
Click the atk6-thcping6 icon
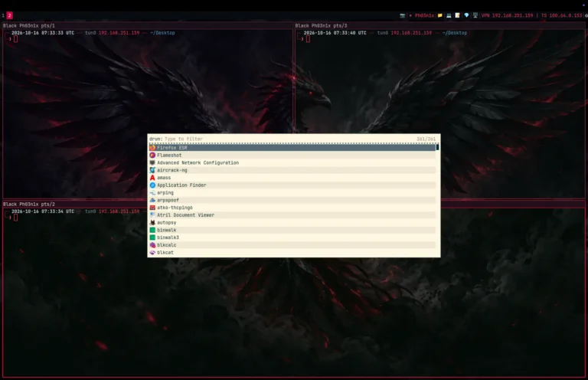point(152,208)
